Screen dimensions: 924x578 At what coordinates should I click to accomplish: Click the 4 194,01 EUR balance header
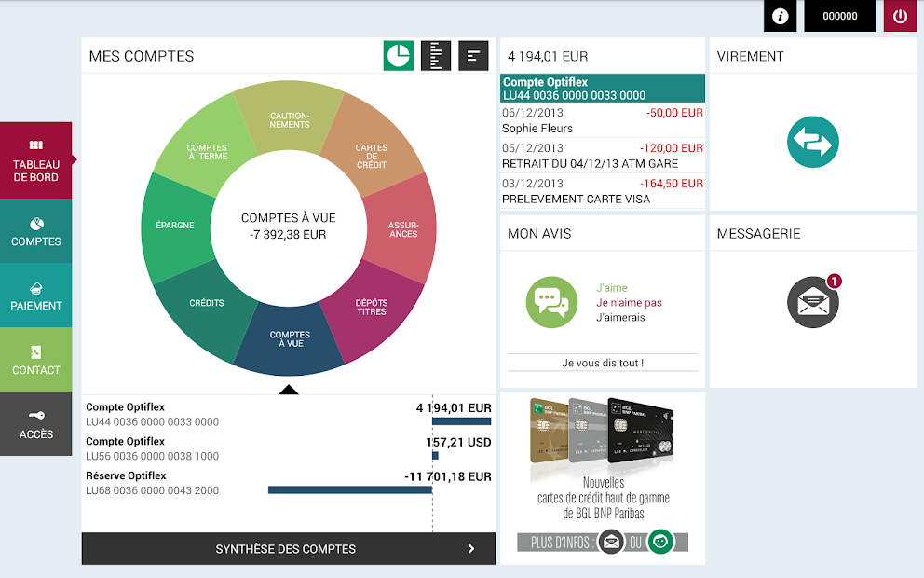pyautogui.click(x=548, y=56)
